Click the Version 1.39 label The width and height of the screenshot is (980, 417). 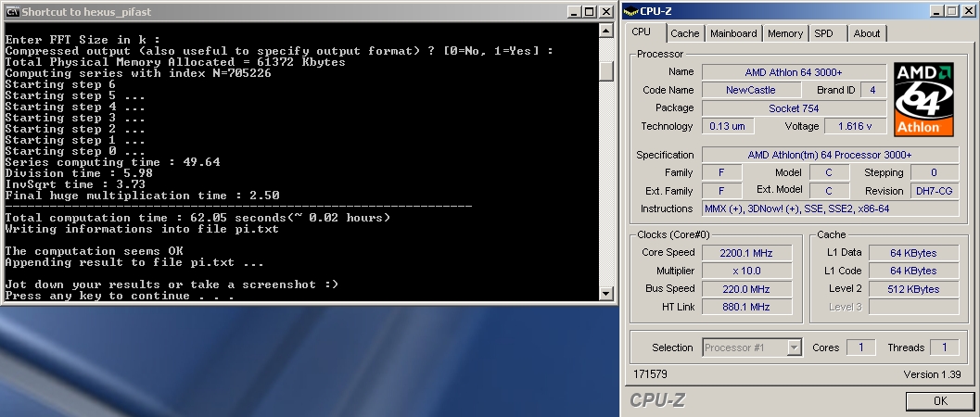click(932, 374)
